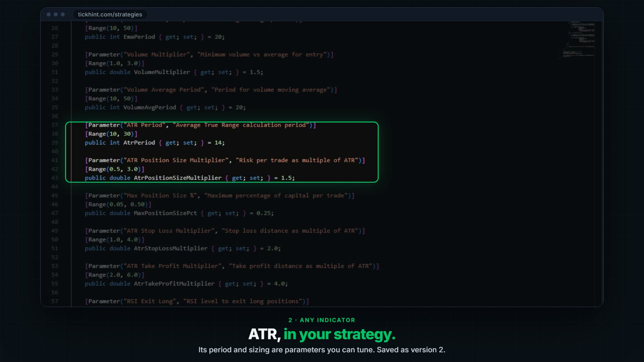The height and width of the screenshot is (362, 644).
Task: Click the 'AtrPositionSizeMultiplier' property line
Action: point(190,178)
